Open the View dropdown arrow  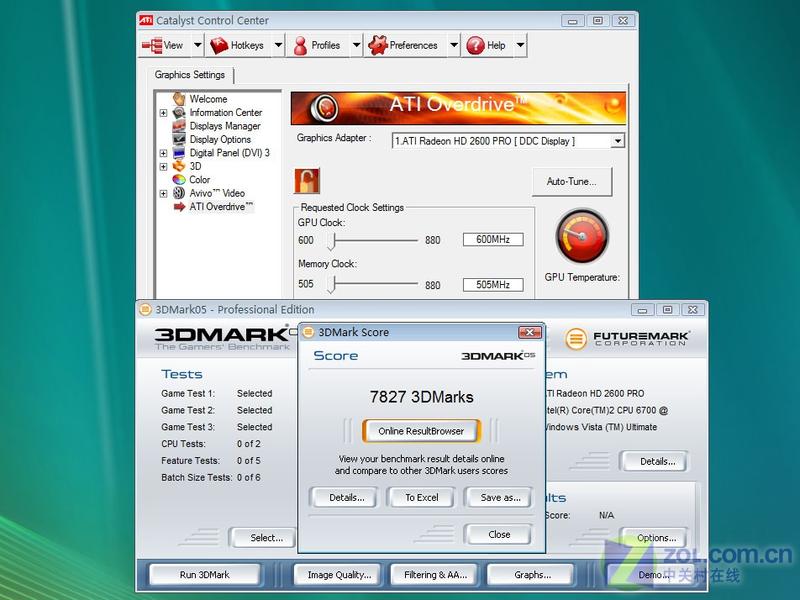[x=197, y=45]
